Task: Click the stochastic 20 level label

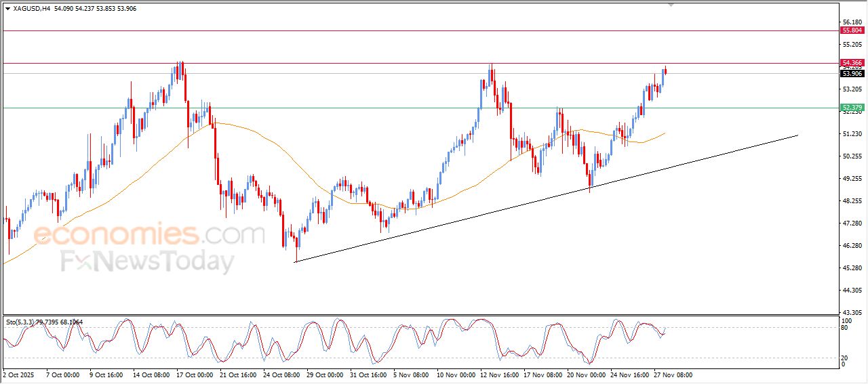Action: point(844,357)
